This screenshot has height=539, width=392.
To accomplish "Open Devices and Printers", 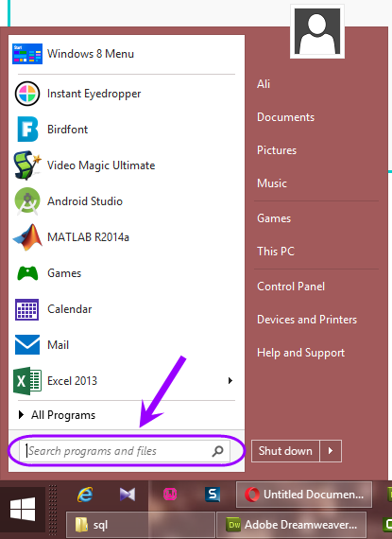I will [307, 320].
